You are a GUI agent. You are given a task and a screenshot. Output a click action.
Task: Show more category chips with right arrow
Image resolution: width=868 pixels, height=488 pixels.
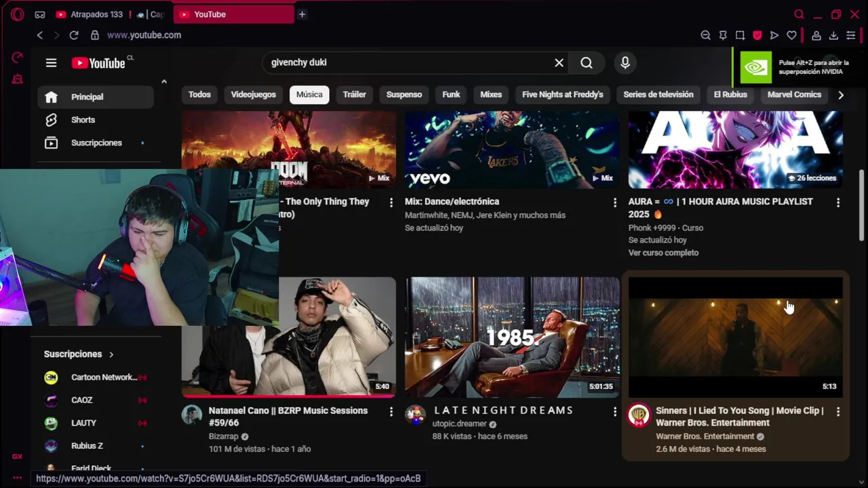pos(841,95)
